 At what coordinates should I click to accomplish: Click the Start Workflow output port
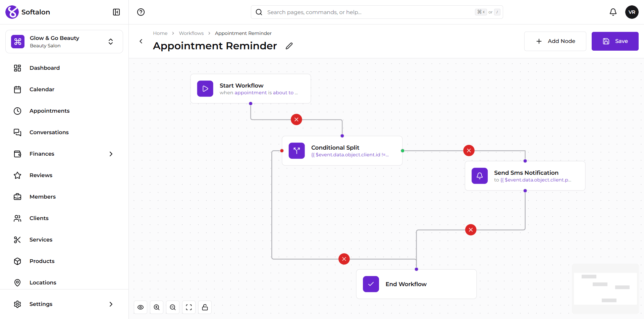pyautogui.click(x=251, y=104)
